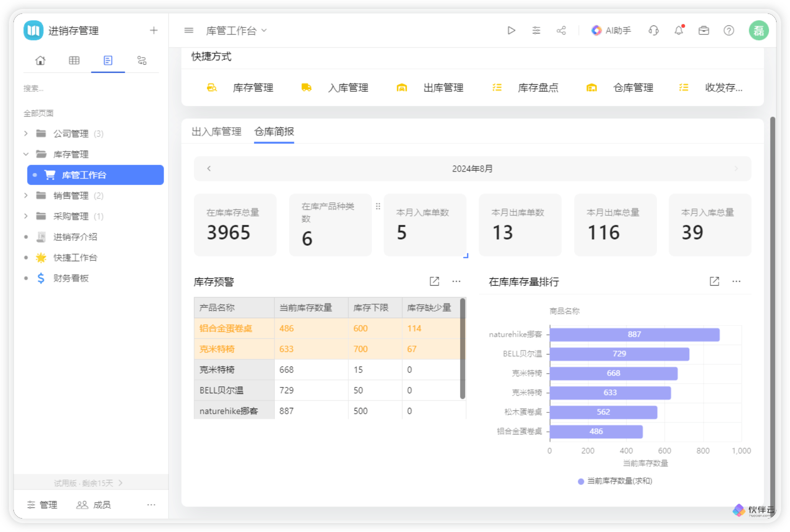Open 管理 settings at bottom
This screenshot has height=532, width=790.
click(42, 505)
